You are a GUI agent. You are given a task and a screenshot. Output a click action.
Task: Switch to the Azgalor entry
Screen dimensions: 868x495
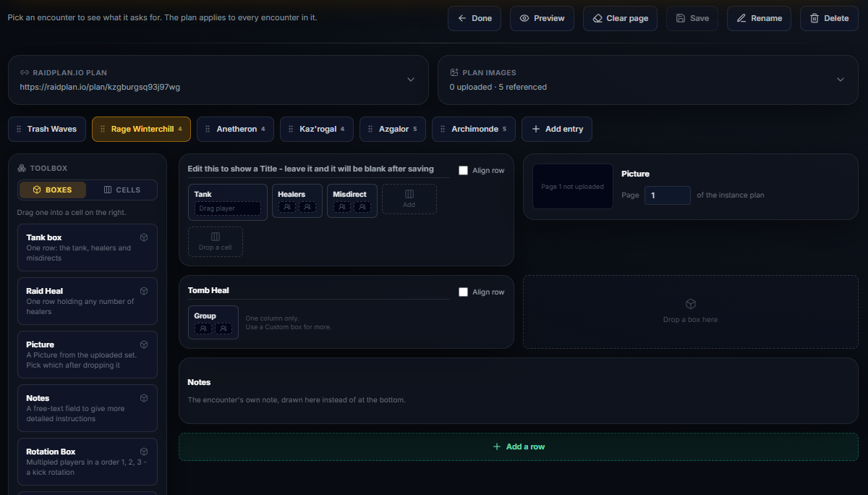(393, 129)
